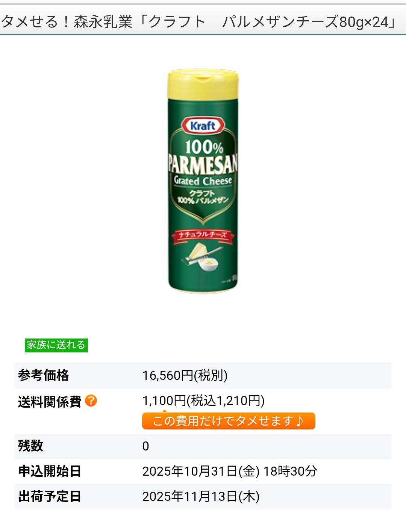The height and width of the screenshot is (532, 406).
Task: Click the product title heading text
Action: [198, 21]
